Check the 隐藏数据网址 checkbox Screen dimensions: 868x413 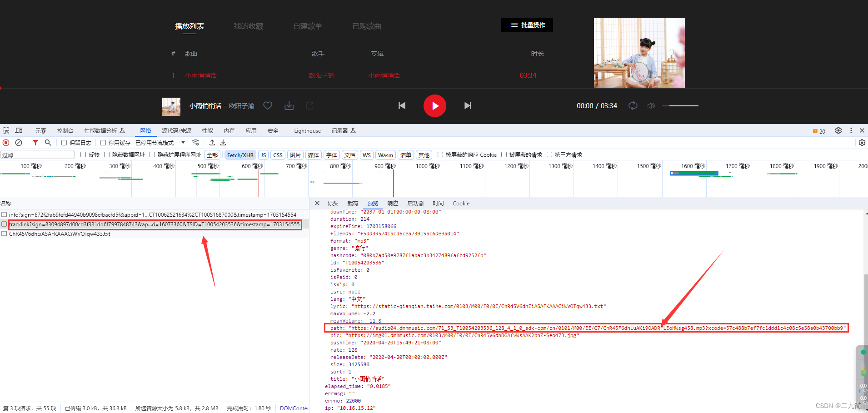pyautogui.click(x=107, y=154)
